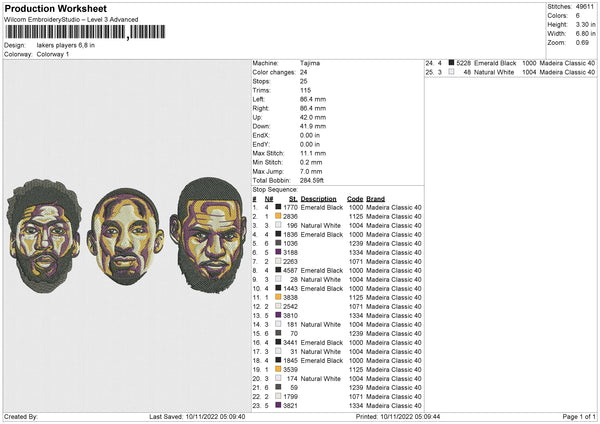This screenshot has width=600, height=424.
Task: Select Natural White description in row 25
Action: [494, 72]
